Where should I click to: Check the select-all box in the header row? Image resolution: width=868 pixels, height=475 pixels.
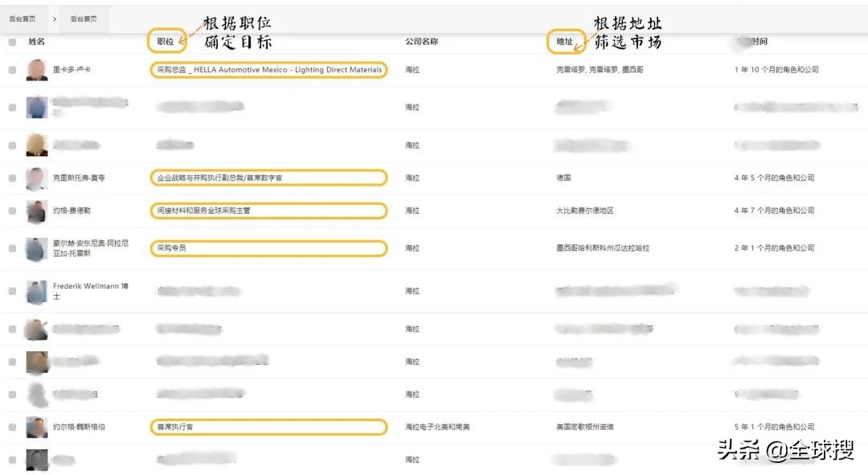(x=13, y=40)
